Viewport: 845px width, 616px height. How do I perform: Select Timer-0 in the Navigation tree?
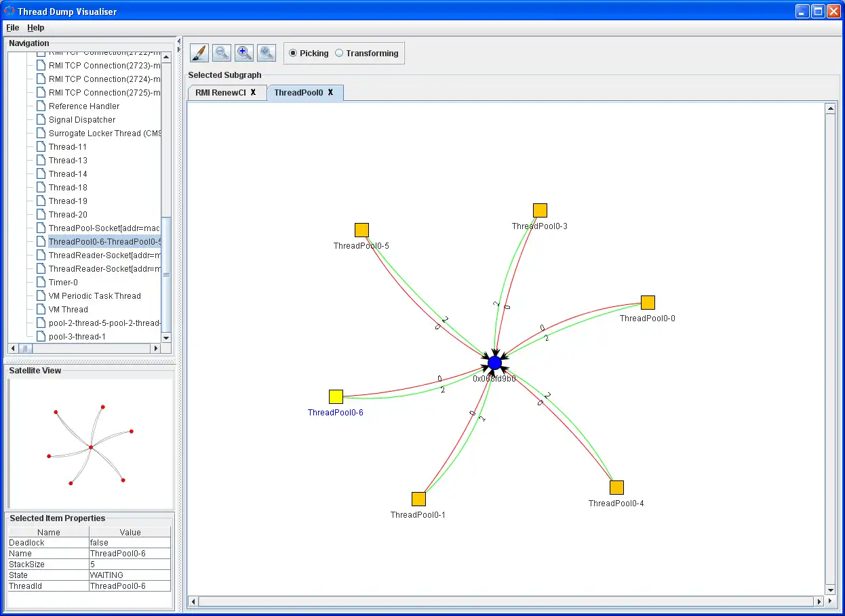point(63,283)
